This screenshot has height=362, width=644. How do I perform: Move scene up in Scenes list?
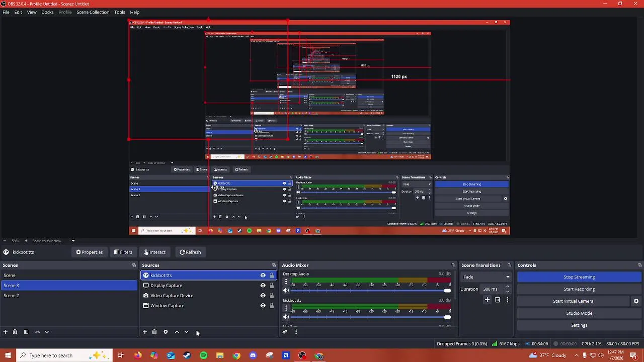[x=37, y=332]
